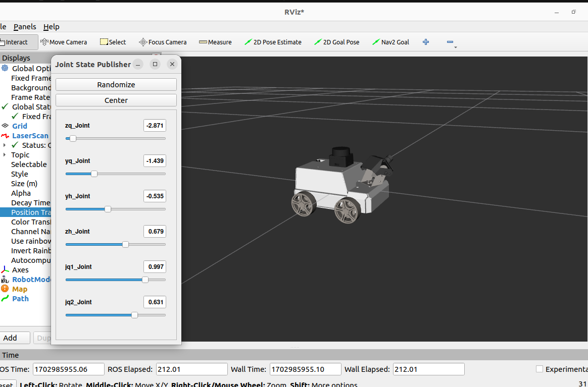The height and width of the screenshot is (387, 588).
Task: Select the Background Color row
Action: tap(25, 88)
